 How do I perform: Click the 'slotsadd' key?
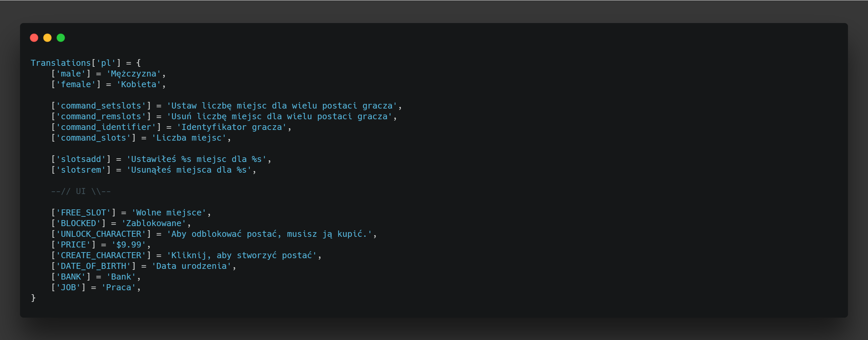81,159
